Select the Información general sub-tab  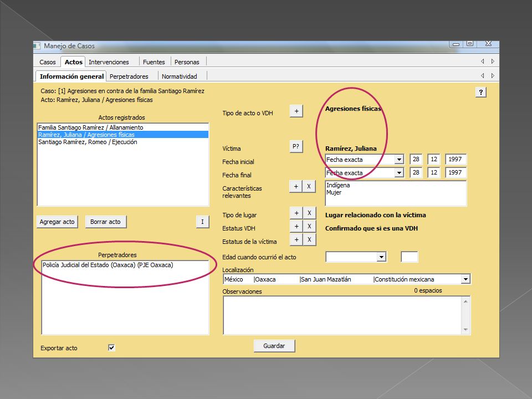71,76
